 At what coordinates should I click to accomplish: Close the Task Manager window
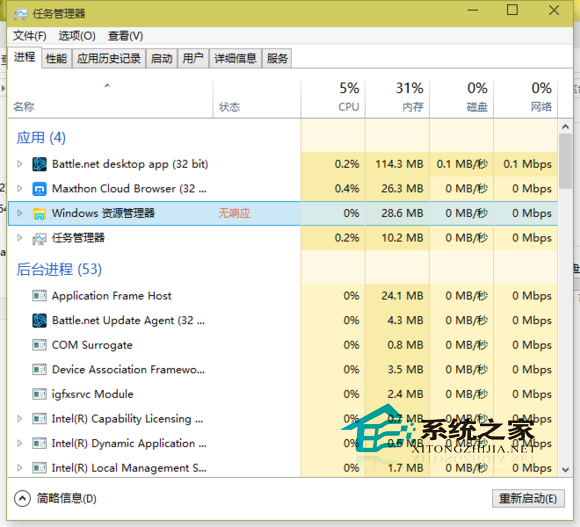pos(554,10)
